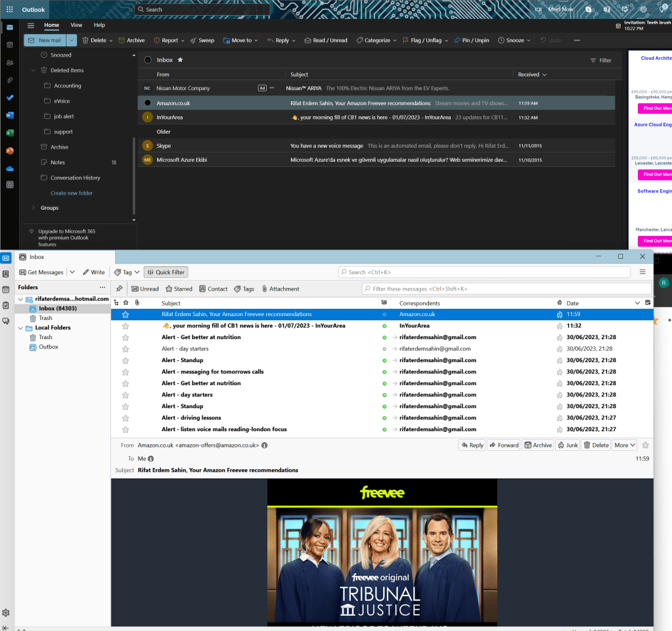The image size is (672, 631).
Task: Switch to View tab in Outlook
Action: 76,26
